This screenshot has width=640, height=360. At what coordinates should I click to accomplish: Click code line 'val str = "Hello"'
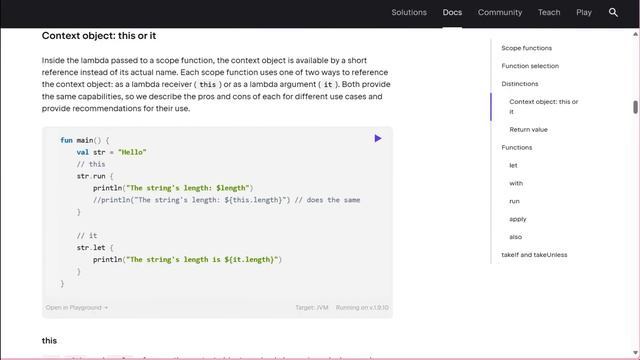coord(111,152)
